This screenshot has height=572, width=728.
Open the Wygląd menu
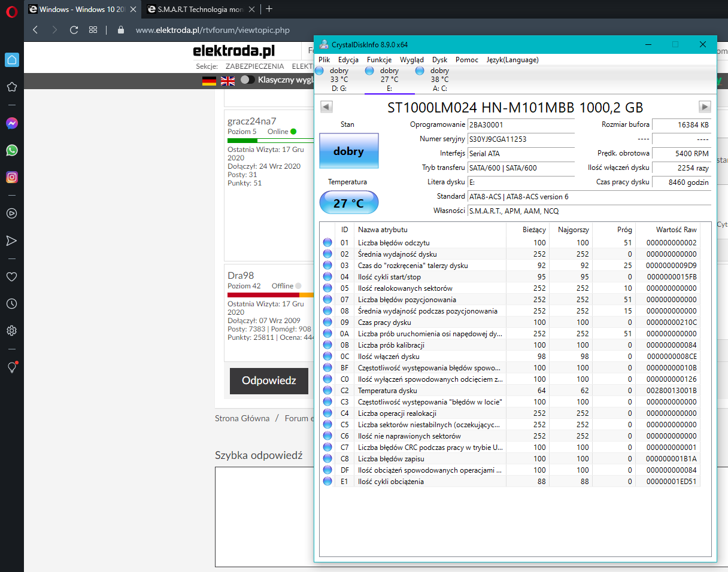411,59
